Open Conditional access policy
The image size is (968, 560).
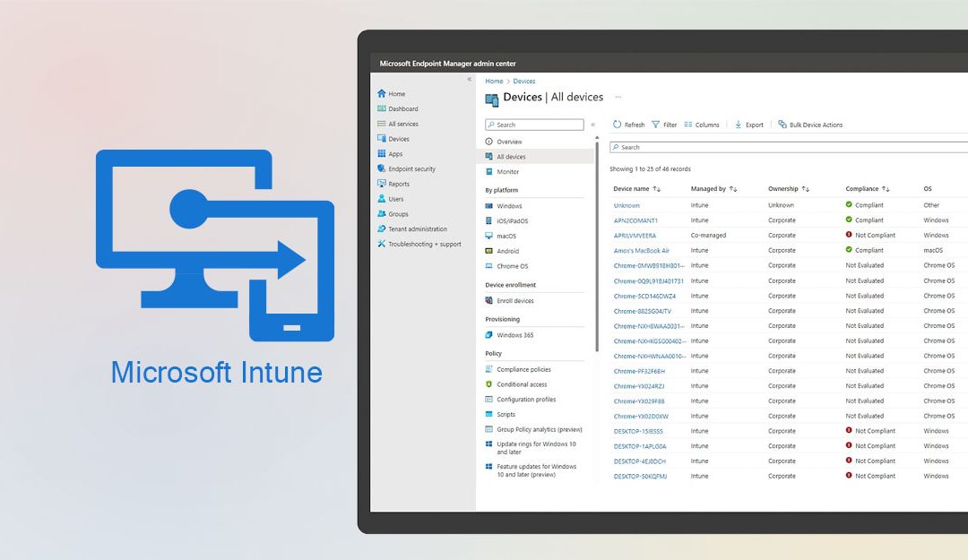click(x=516, y=384)
